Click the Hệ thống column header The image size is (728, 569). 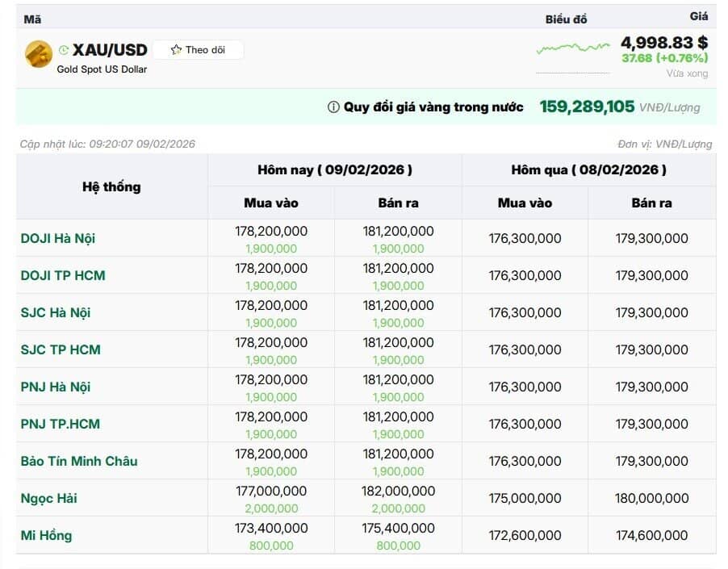(x=111, y=186)
